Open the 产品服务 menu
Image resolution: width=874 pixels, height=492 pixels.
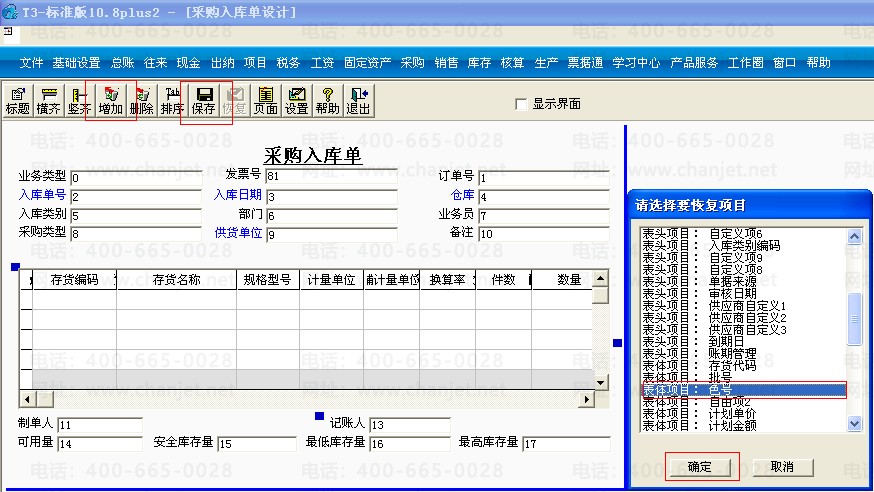click(694, 63)
